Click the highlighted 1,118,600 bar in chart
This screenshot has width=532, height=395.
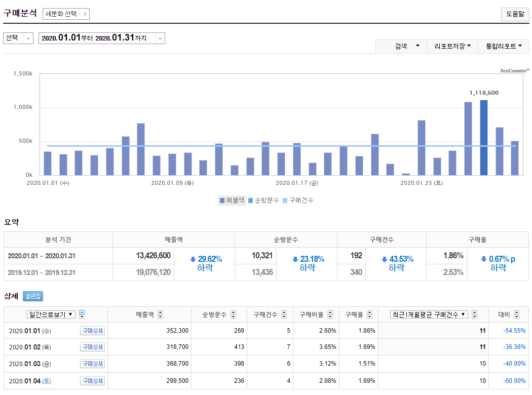pyautogui.click(x=484, y=137)
